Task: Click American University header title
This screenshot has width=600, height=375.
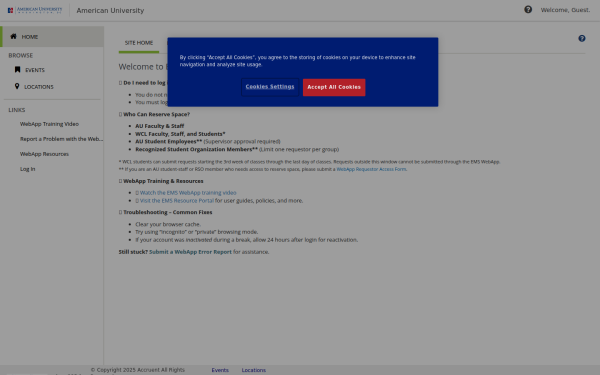Action: 110,10
